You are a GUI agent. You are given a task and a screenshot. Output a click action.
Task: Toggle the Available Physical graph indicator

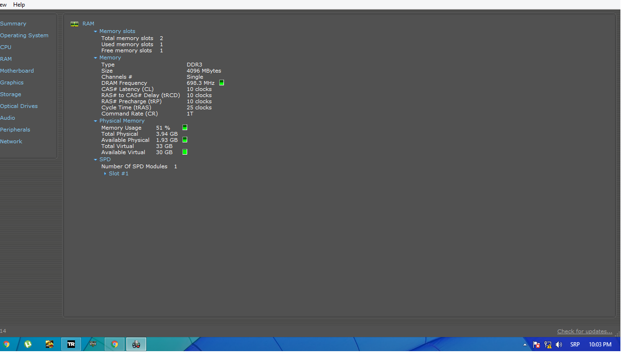(x=185, y=140)
